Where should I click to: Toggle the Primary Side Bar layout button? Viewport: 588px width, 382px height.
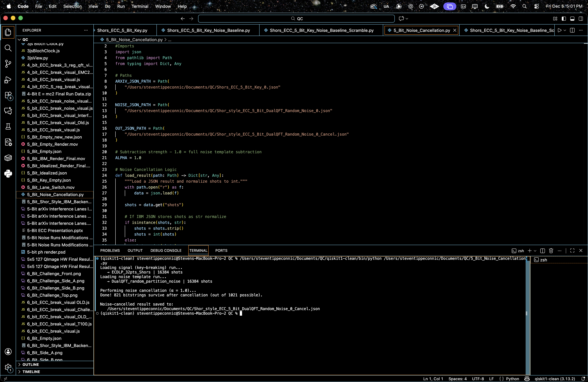click(x=564, y=18)
